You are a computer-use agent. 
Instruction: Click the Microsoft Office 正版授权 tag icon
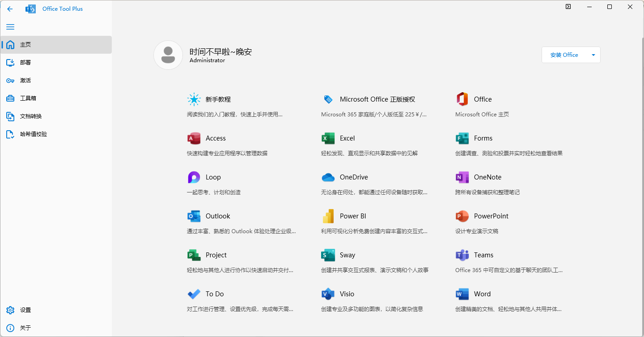coord(328,99)
